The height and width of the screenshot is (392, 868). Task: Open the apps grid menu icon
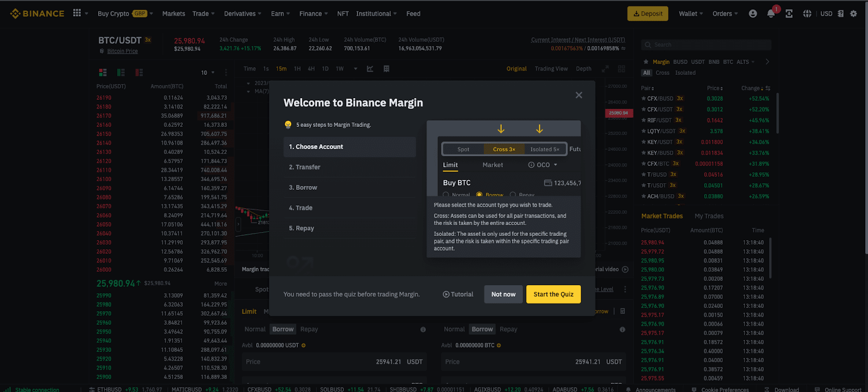click(77, 13)
